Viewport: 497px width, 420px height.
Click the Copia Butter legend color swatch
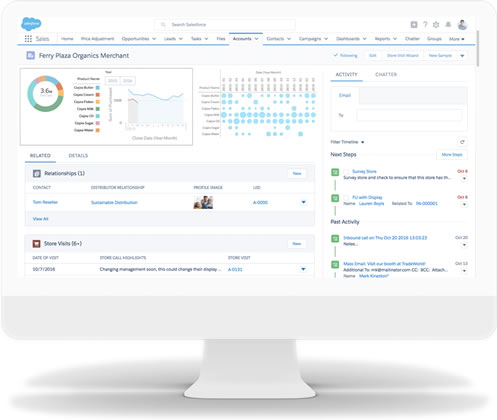[98, 87]
